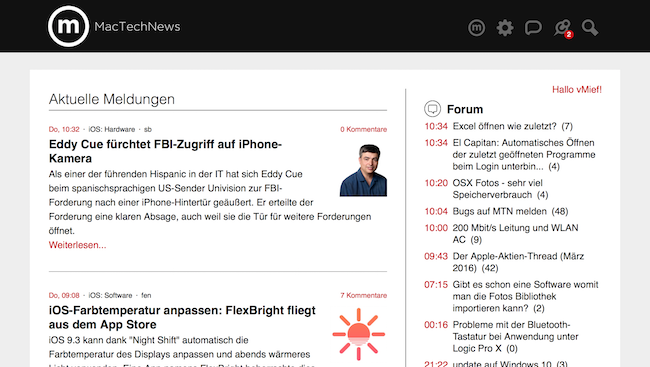Click the MacTechNews site title text

(137, 27)
